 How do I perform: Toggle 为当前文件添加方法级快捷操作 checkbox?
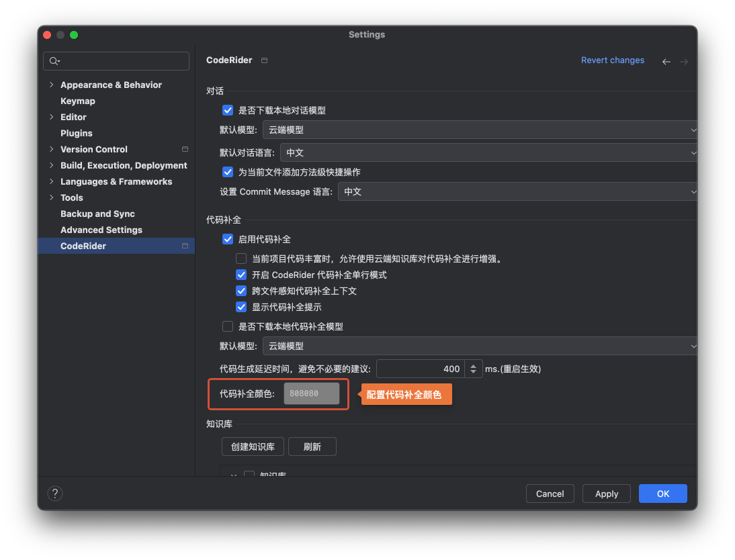tap(228, 172)
